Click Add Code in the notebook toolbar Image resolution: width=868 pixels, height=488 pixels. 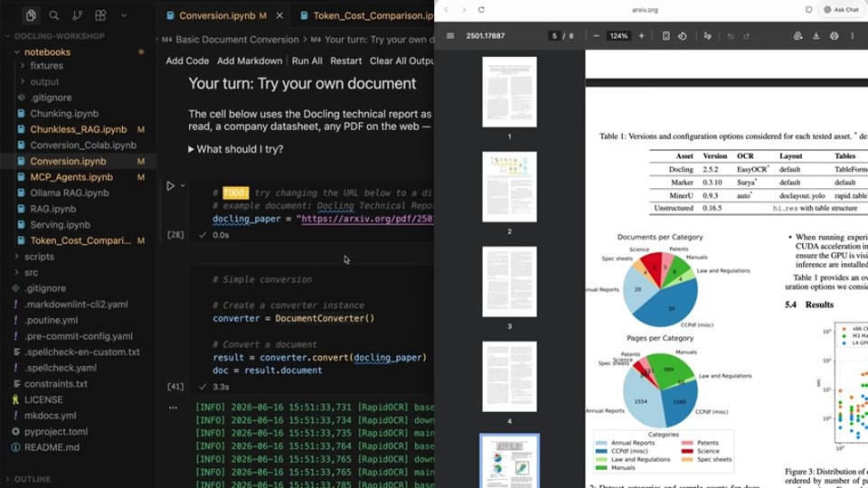pyautogui.click(x=187, y=61)
